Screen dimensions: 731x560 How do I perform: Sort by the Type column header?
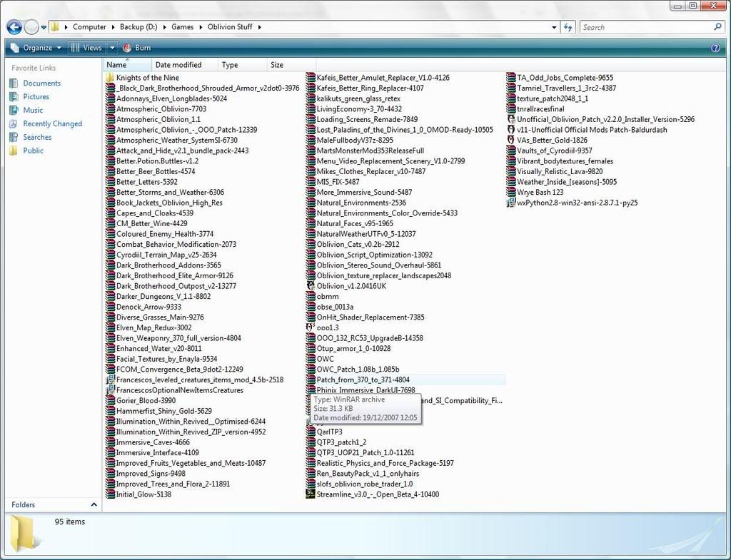pos(243,65)
